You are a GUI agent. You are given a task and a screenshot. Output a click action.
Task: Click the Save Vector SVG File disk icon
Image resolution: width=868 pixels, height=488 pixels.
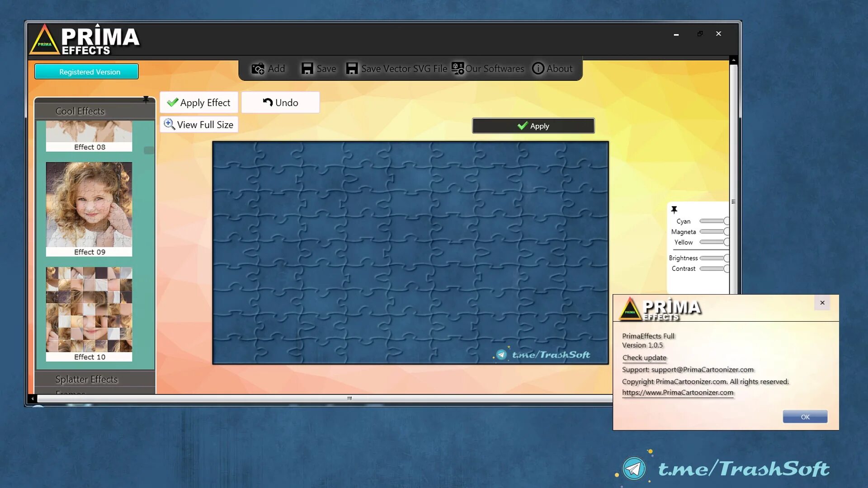pyautogui.click(x=352, y=69)
